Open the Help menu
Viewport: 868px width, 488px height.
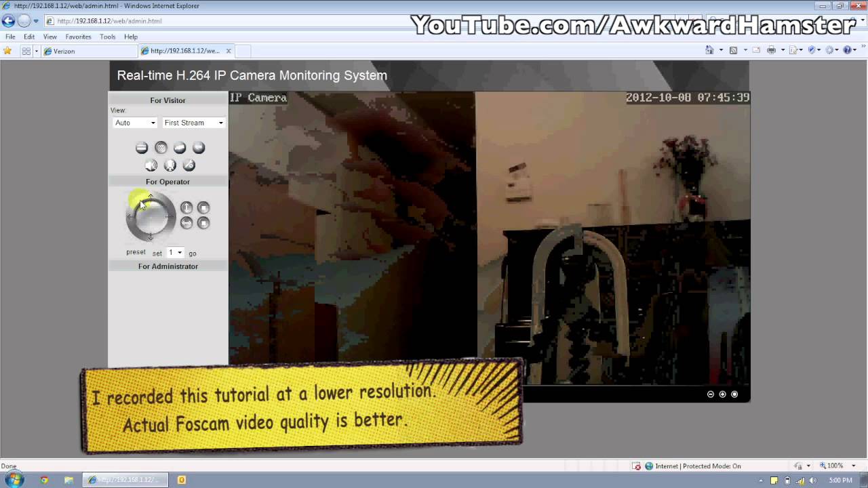point(131,37)
